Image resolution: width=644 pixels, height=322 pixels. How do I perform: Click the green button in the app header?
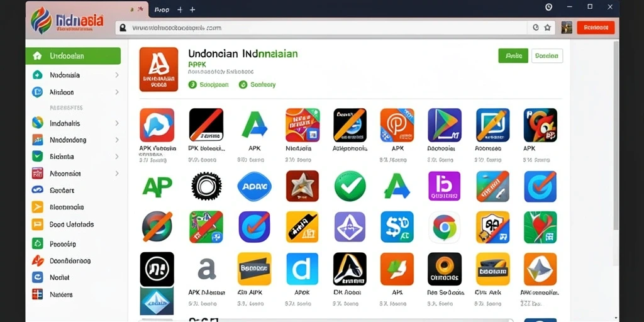[513, 55]
